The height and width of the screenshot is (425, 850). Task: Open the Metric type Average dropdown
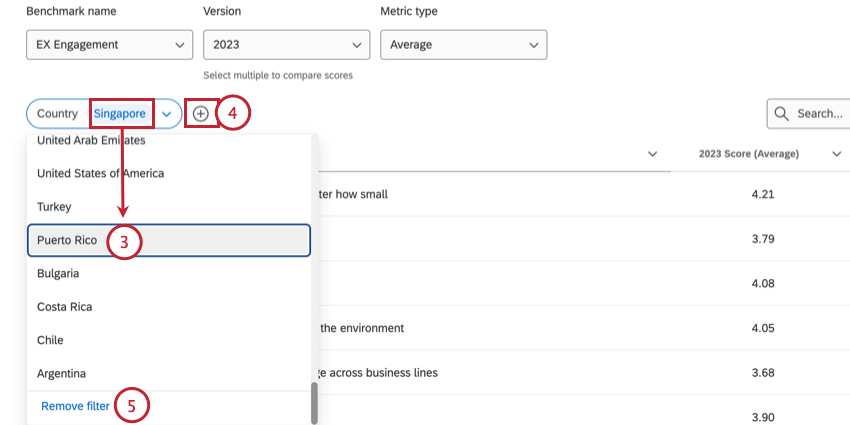(x=463, y=45)
